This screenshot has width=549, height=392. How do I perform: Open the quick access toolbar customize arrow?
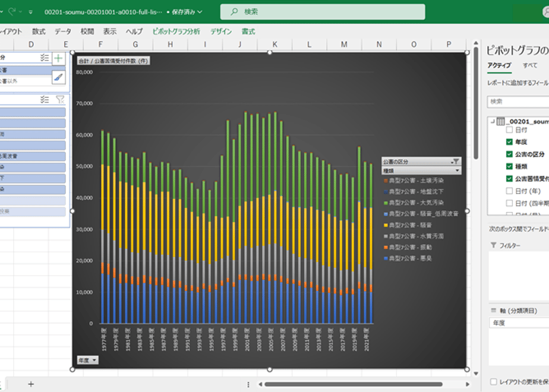(31, 12)
